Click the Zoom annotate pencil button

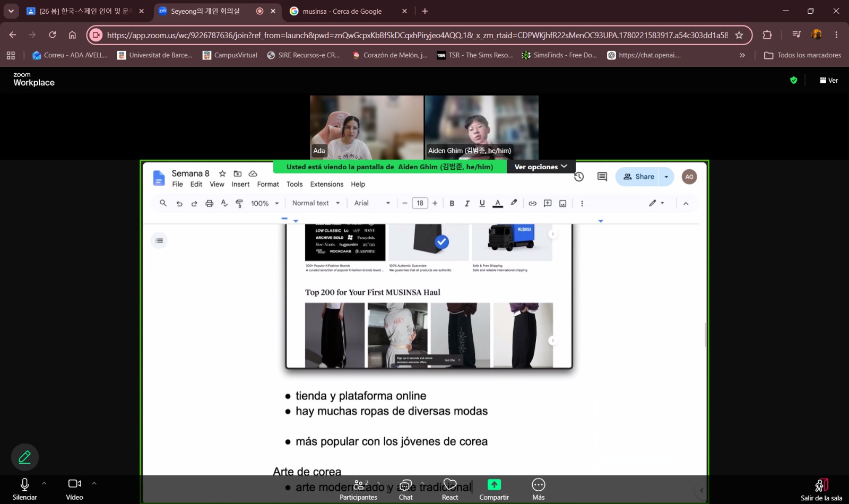coord(25,457)
